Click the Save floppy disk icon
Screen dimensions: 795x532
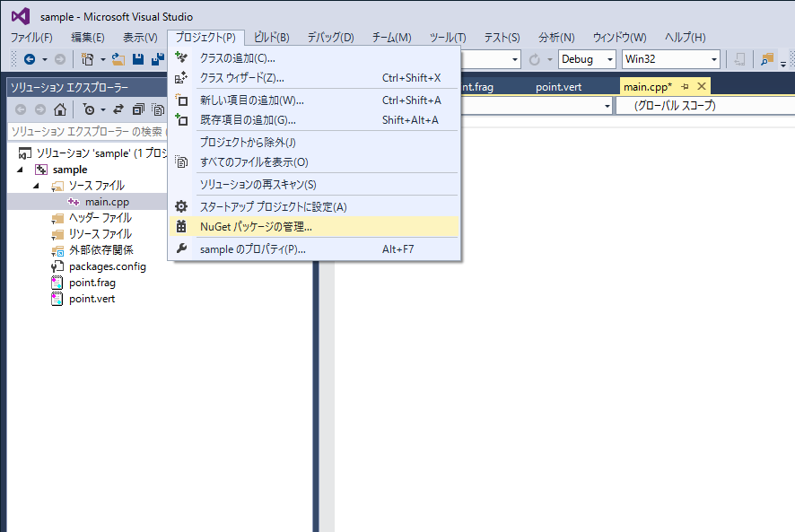click(138, 59)
